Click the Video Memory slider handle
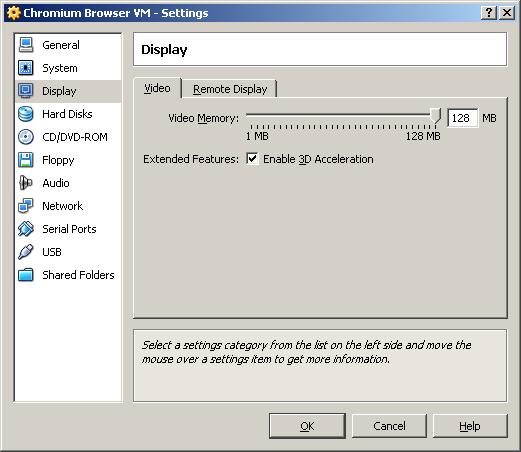 click(435, 116)
